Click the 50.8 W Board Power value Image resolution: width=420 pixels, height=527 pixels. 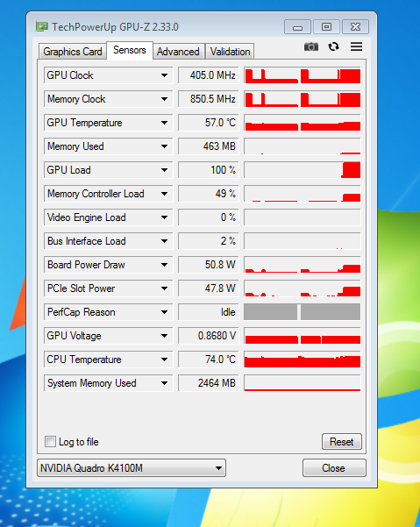[209, 265]
